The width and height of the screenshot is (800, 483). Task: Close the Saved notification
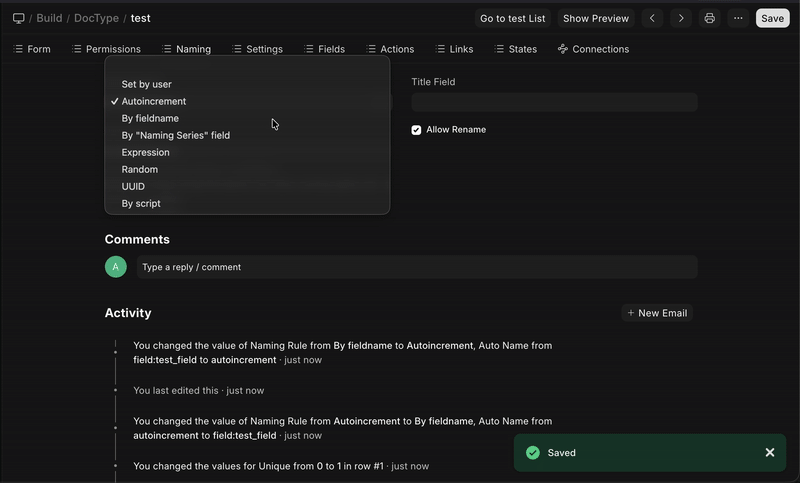point(770,452)
